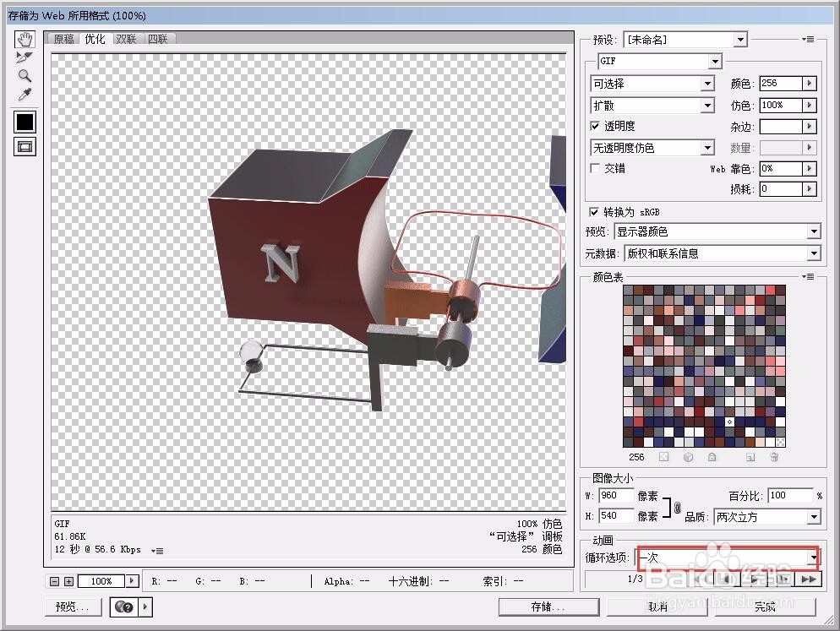Image resolution: width=840 pixels, height=631 pixels.
Task: Toggle the 交错 interlace checkbox
Action: click(x=596, y=168)
